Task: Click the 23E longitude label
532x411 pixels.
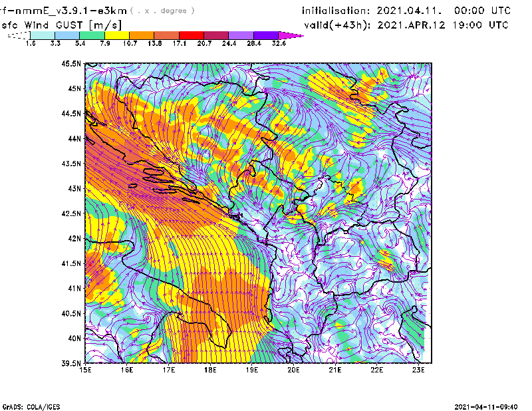Action: point(418,370)
